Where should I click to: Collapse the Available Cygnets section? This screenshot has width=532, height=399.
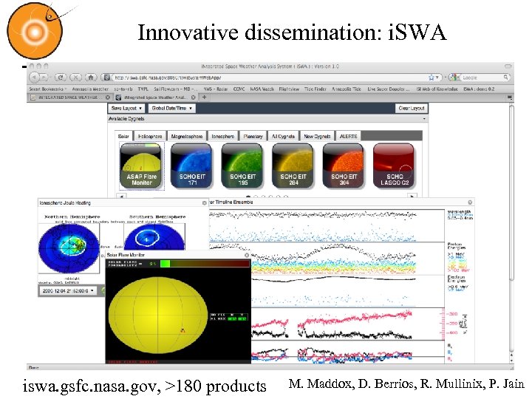pyautogui.click(x=424, y=119)
